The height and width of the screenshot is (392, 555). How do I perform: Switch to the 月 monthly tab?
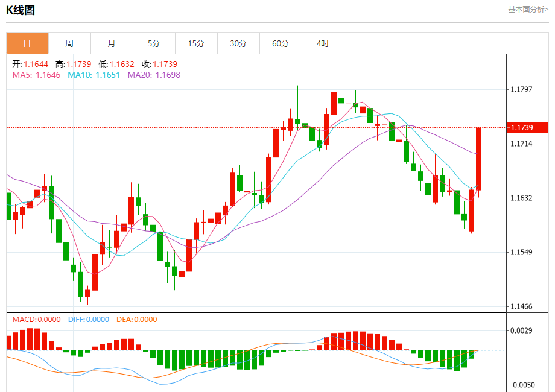(x=112, y=43)
